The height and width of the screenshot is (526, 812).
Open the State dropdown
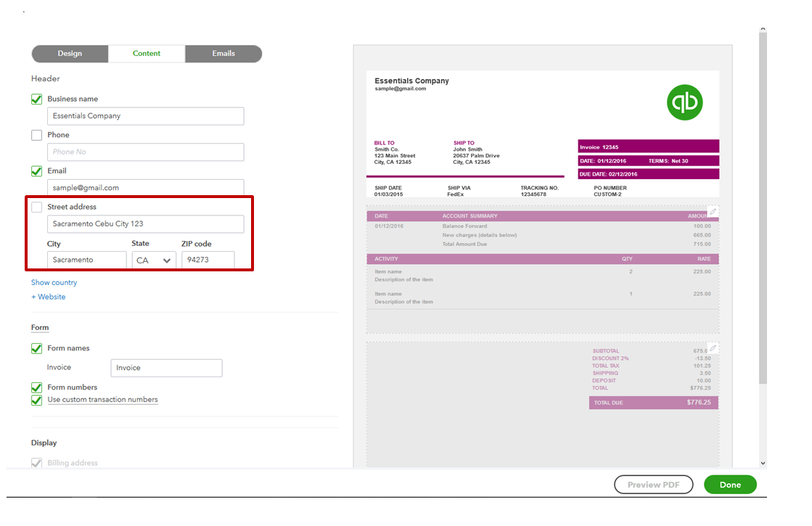tap(154, 260)
